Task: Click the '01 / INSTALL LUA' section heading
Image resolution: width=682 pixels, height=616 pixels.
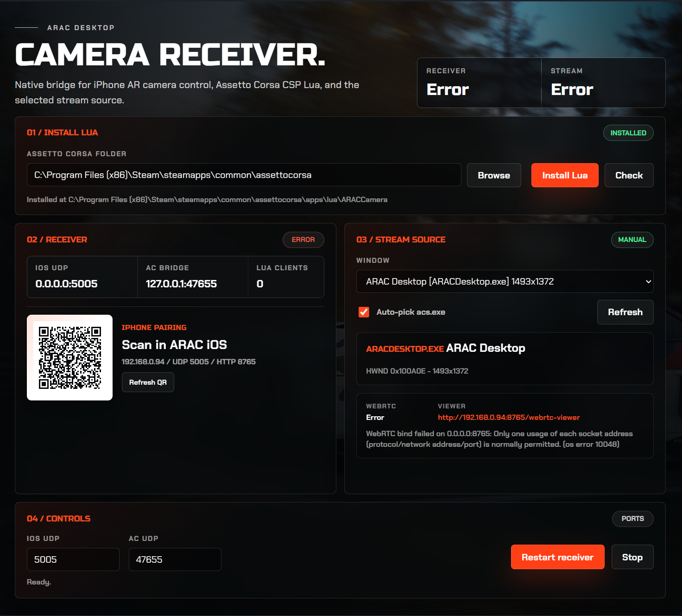Action: pos(62,133)
